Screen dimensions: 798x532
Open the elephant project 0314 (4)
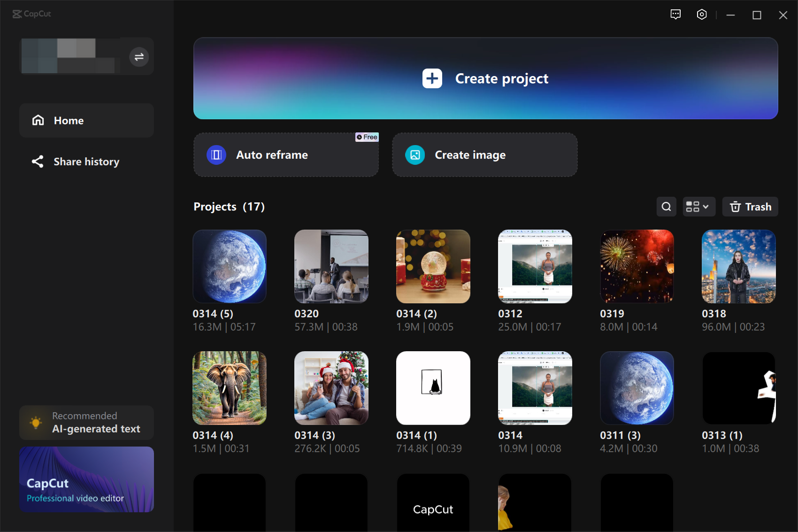pyautogui.click(x=230, y=388)
